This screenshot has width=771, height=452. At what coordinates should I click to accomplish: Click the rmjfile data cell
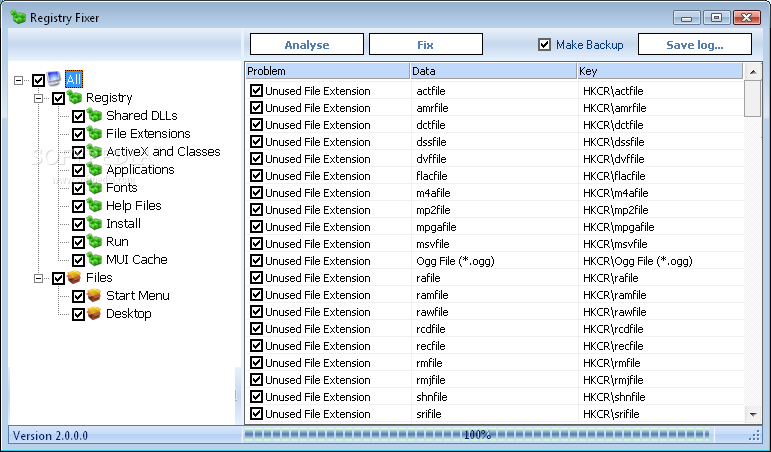pyautogui.click(x=431, y=380)
